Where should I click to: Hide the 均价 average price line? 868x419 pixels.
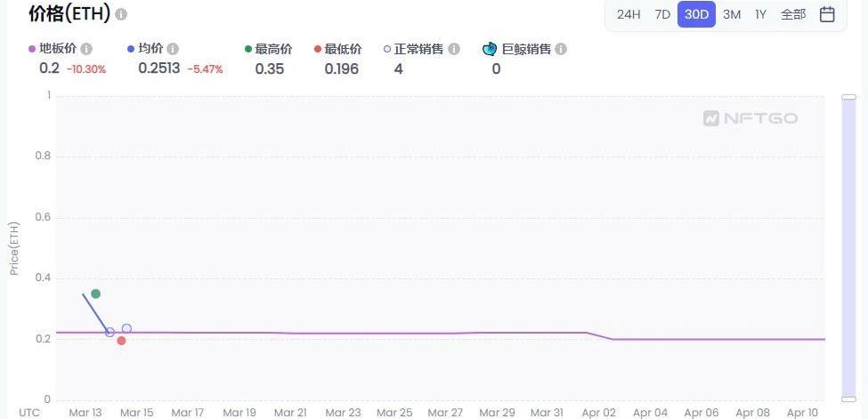point(150,49)
